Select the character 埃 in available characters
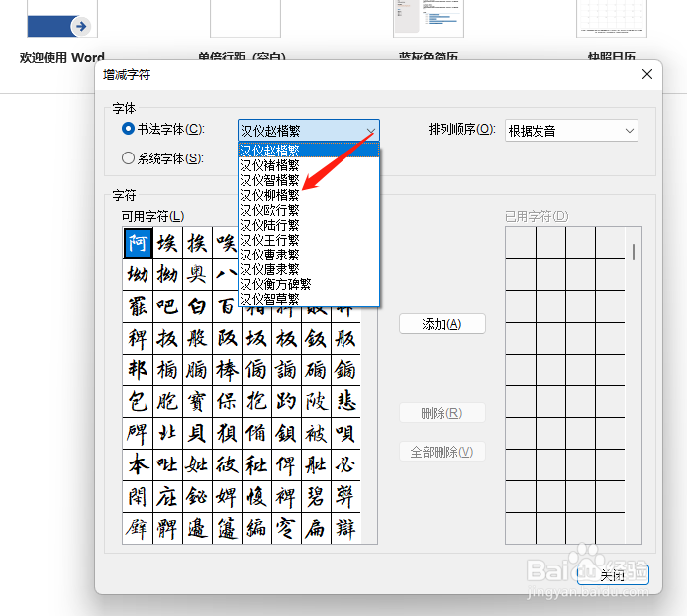This screenshot has width=687, height=616. point(167,243)
